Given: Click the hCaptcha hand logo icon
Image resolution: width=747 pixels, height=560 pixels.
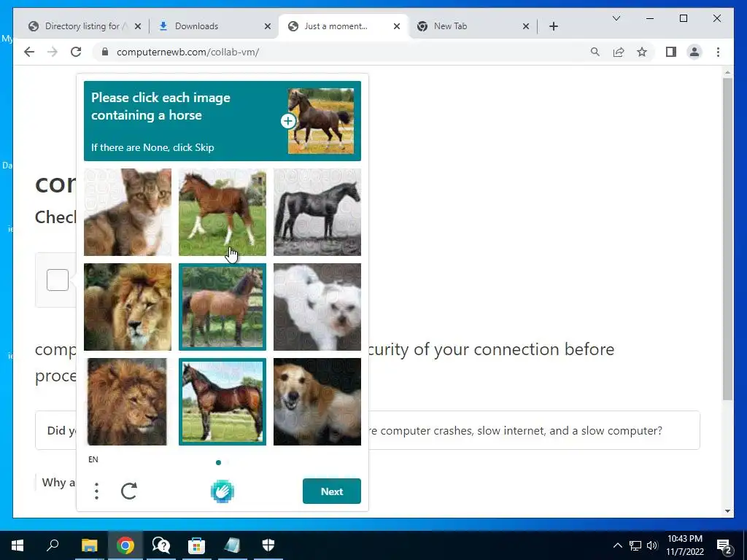Looking at the screenshot, I should point(222,491).
